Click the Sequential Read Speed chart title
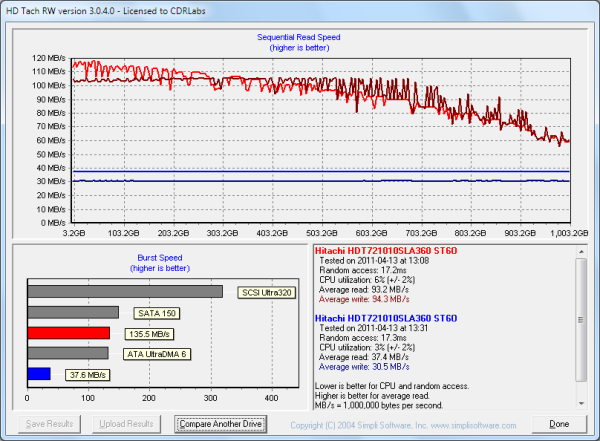This screenshot has width=600, height=441. point(301,39)
